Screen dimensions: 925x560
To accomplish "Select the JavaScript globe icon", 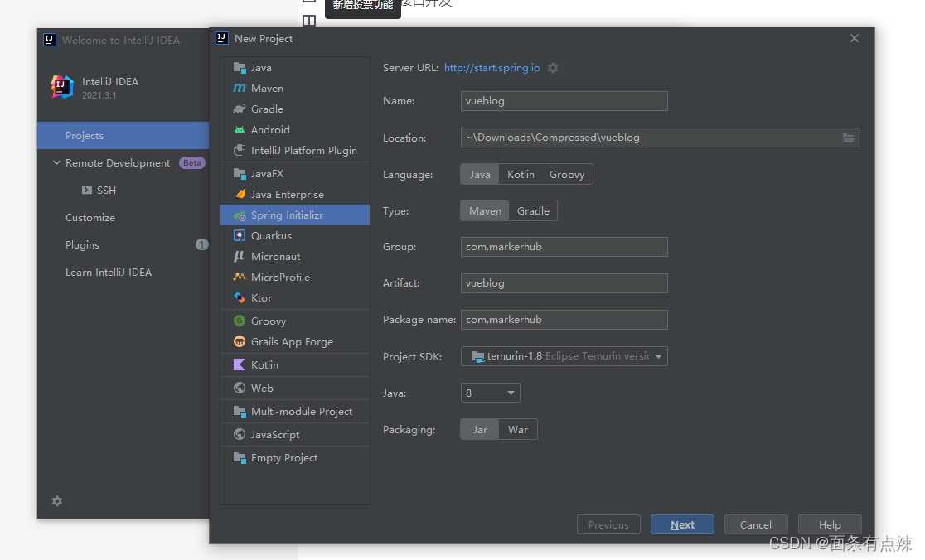I will tap(240, 434).
